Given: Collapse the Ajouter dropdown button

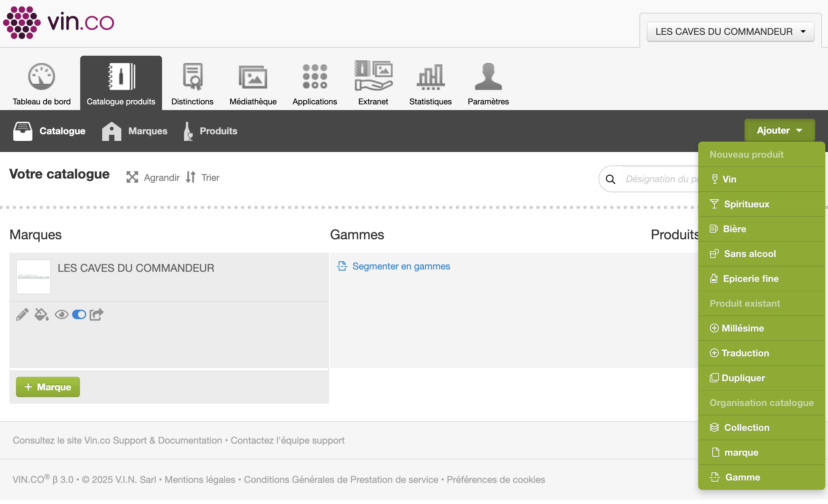Looking at the screenshot, I should click(x=779, y=131).
